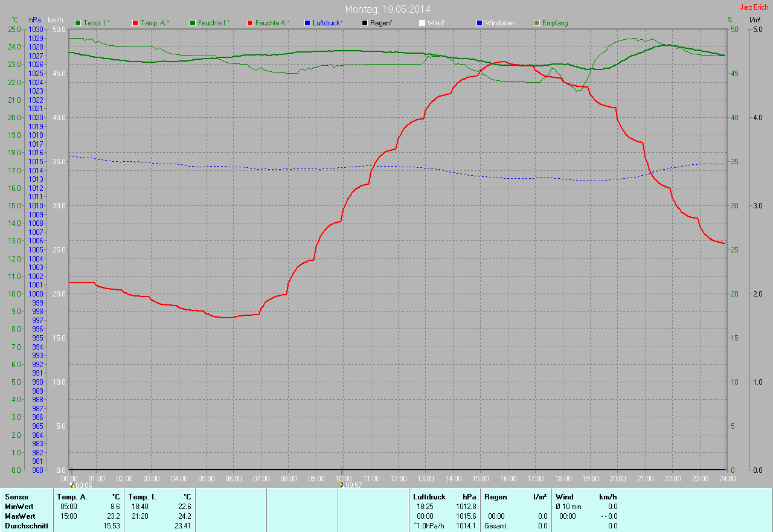Click the pressure maximum value '1015.6'
Image resolution: width=773 pixels, height=532 pixels.
[x=466, y=516]
